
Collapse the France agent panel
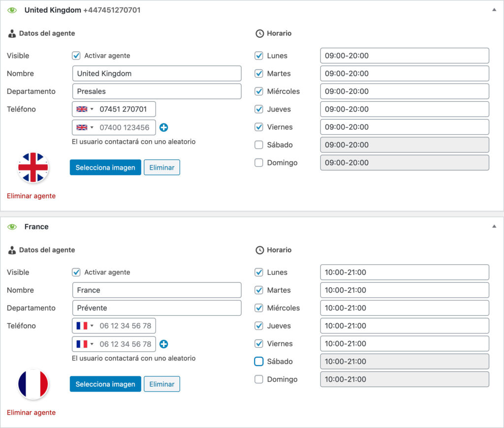tap(494, 227)
